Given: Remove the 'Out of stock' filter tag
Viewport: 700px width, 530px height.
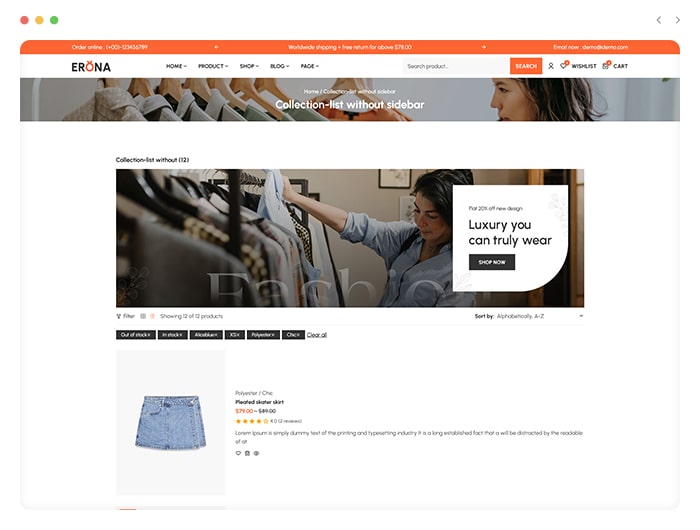Looking at the screenshot, I should [x=136, y=335].
